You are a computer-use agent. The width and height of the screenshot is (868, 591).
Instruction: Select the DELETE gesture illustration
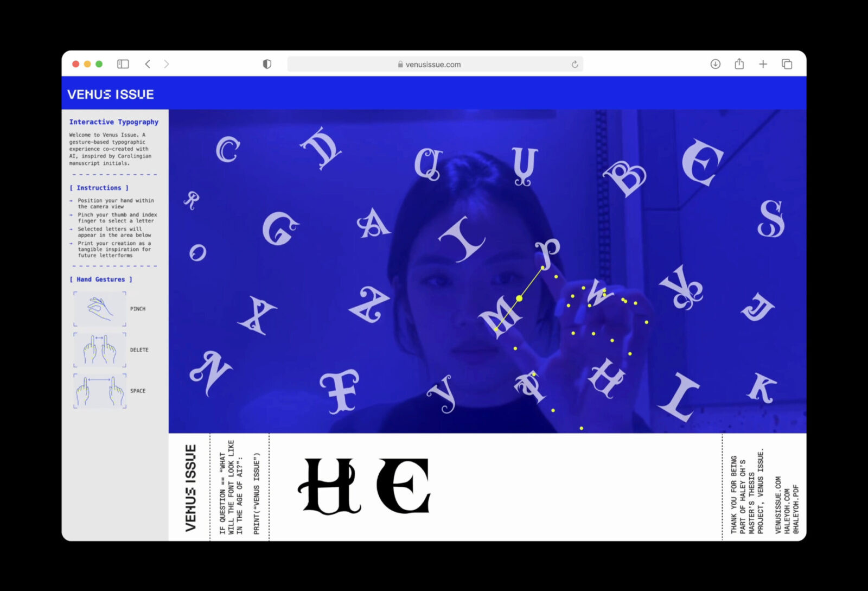click(100, 350)
